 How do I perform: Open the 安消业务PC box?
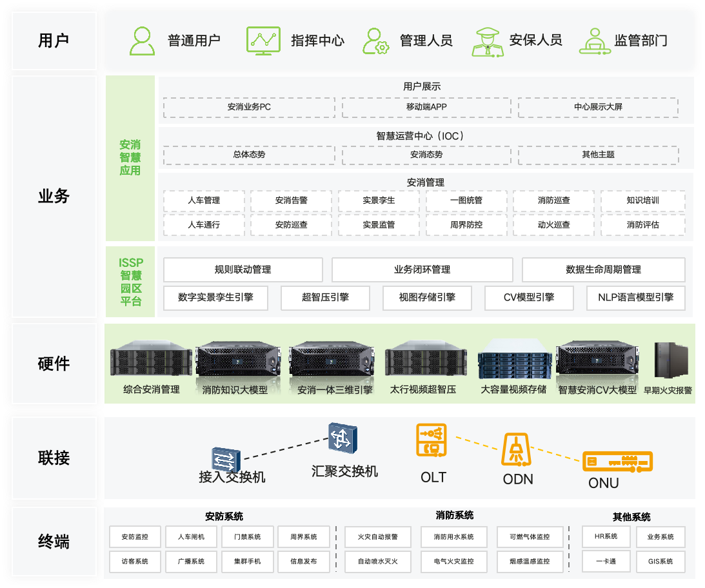tap(249, 108)
